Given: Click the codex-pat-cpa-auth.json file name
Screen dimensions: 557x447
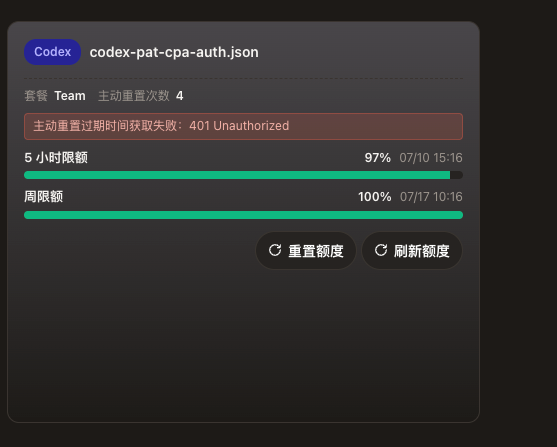Looking at the screenshot, I should (174, 52).
